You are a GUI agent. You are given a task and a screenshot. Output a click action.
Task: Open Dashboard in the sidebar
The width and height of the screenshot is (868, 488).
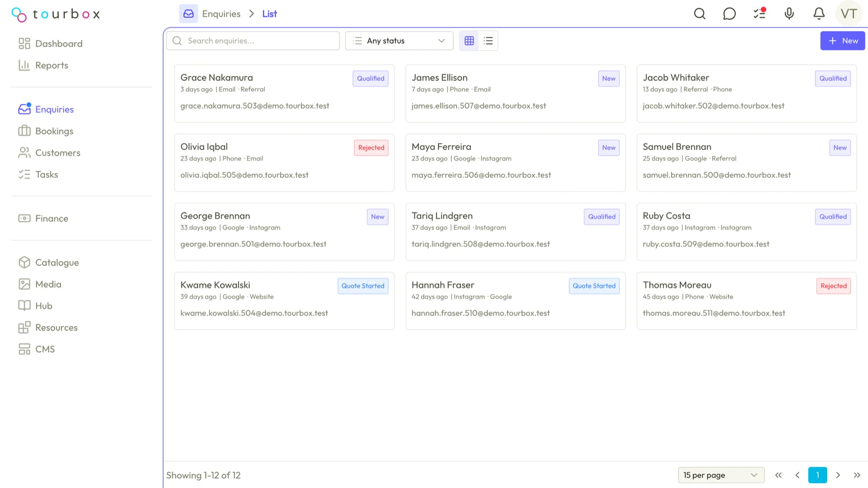[50, 43]
